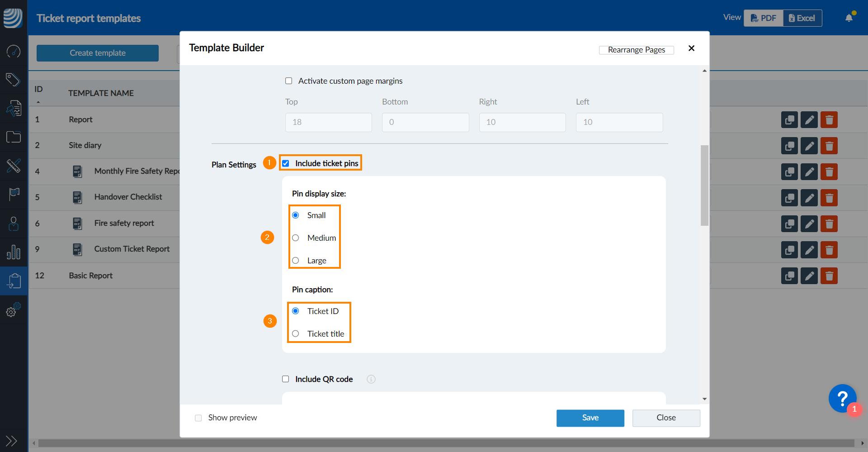Open the dashboard gauge icon in sidebar
The height and width of the screenshot is (452, 868).
[13, 52]
